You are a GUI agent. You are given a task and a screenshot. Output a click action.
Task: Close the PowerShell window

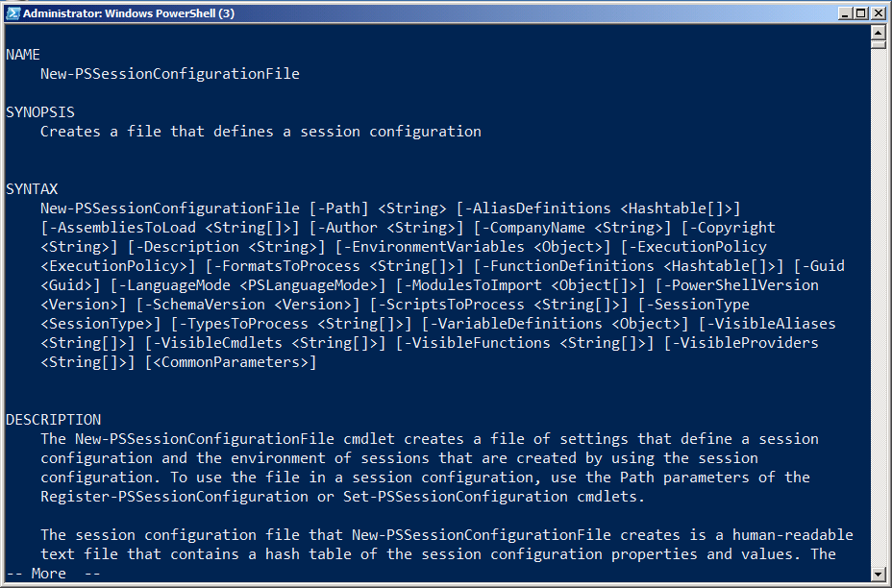(x=879, y=13)
